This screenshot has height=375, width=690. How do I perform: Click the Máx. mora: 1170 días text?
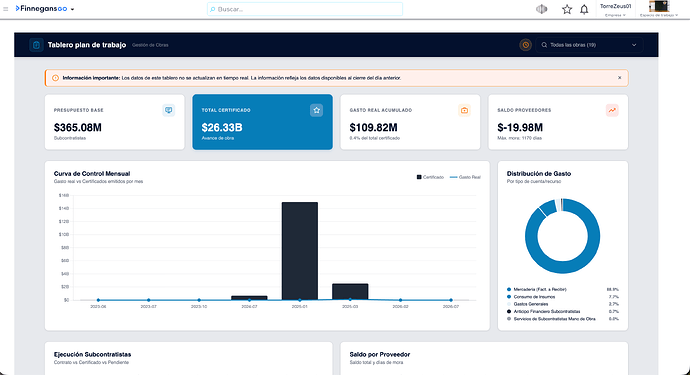click(520, 138)
